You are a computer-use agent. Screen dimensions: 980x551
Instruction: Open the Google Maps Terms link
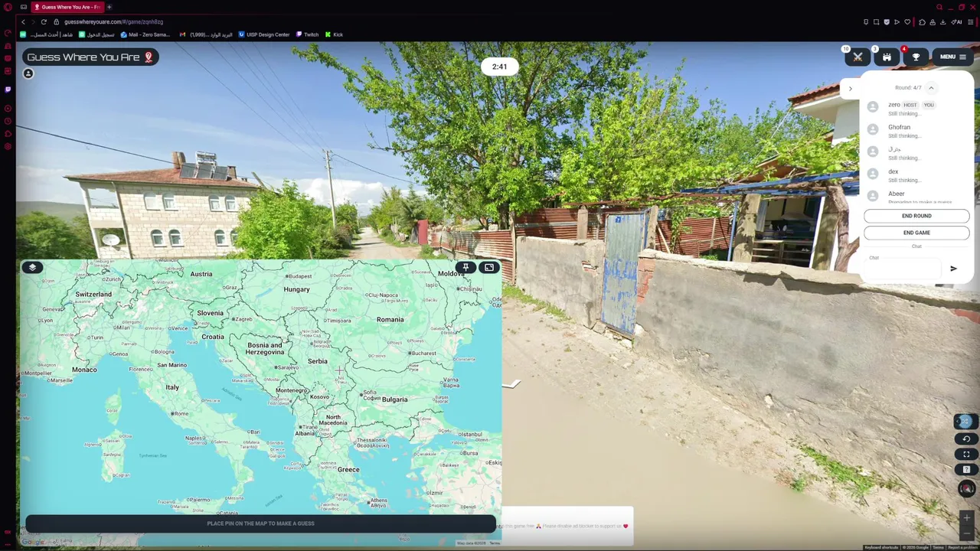point(495,543)
